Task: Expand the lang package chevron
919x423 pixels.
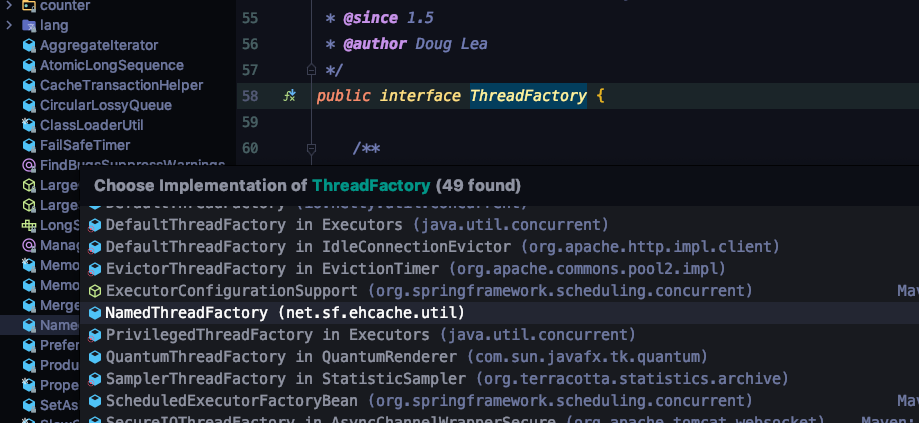Action: (x=9, y=25)
